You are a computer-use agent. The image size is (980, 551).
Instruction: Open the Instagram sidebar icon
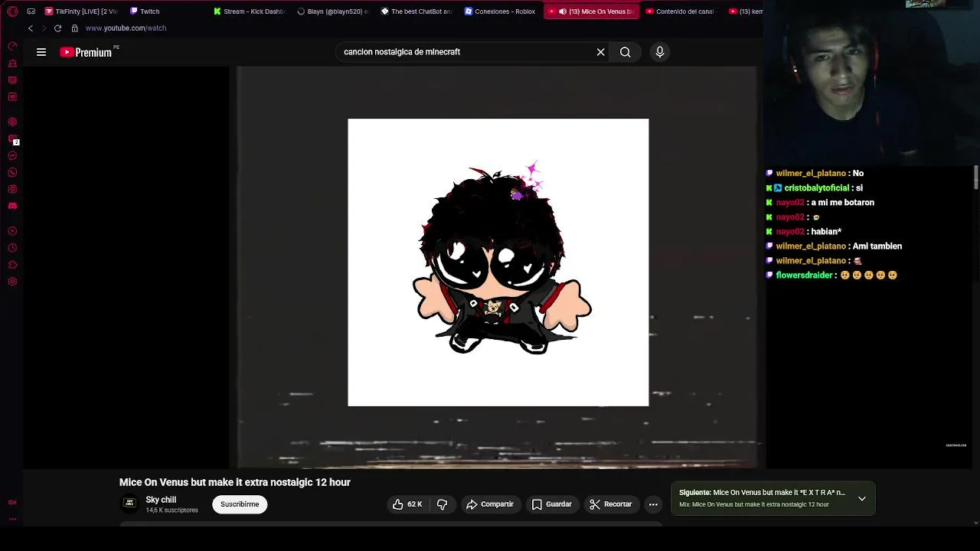[12, 189]
